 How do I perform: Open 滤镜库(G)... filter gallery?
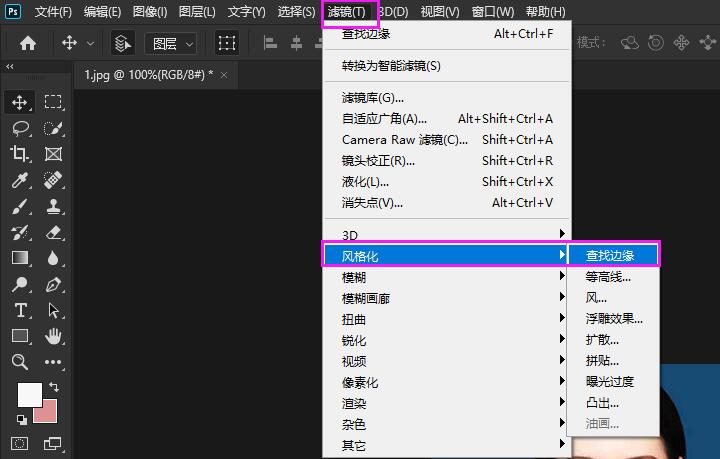coord(446,98)
